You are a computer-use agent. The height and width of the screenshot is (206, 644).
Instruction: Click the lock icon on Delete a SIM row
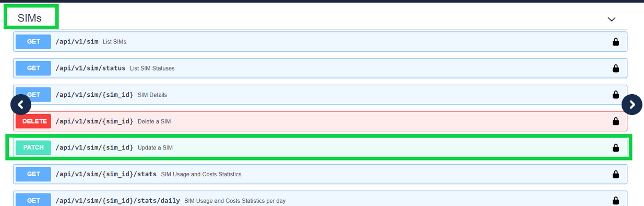(615, 121)
